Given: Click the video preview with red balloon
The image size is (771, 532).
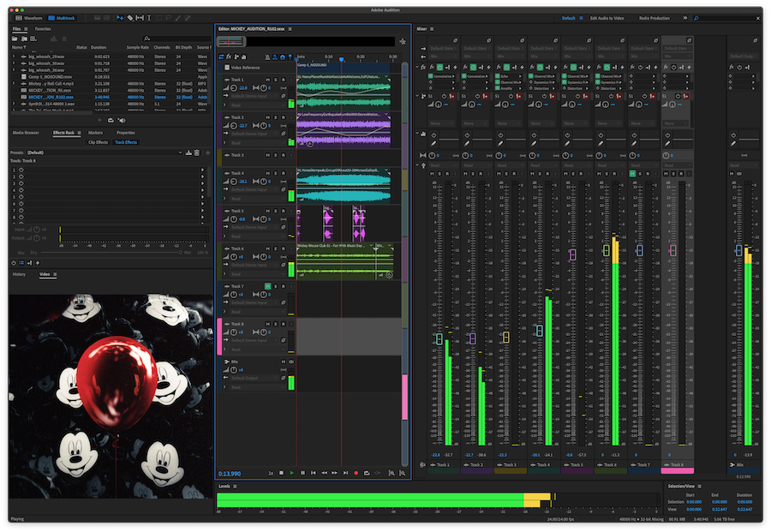Looking at the screenshot, I should point(111,397).
